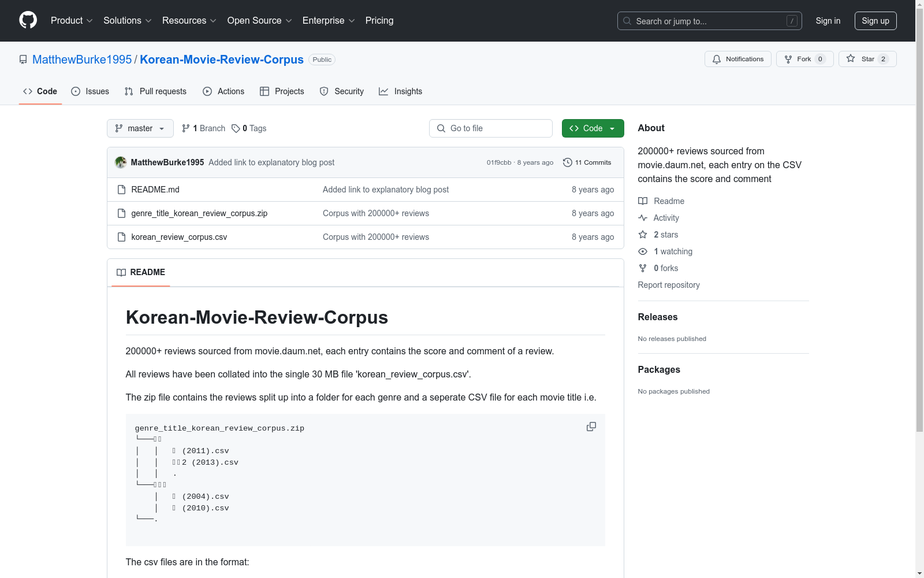Expand the Product menu
The width and height of the screenshot is (924, 578).
click(x=72, y=20)
